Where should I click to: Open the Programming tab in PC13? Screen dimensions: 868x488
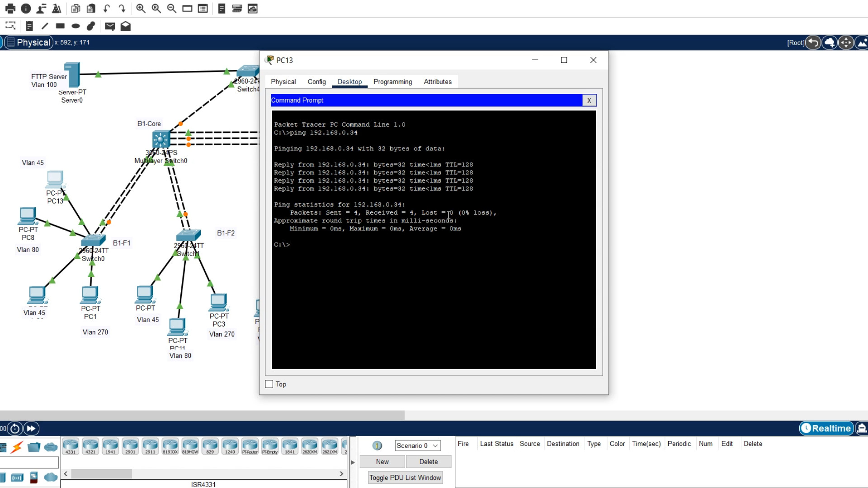click(393, 82)
